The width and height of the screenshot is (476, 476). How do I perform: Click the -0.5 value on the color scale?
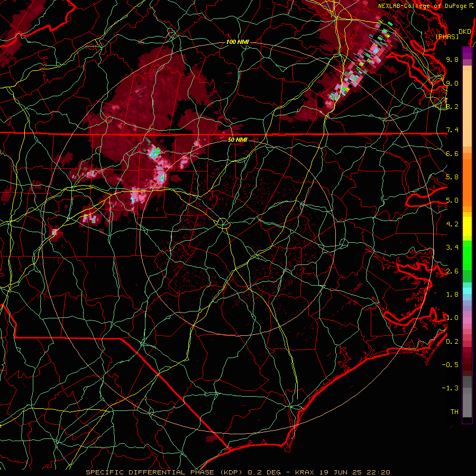coord(450,365)
